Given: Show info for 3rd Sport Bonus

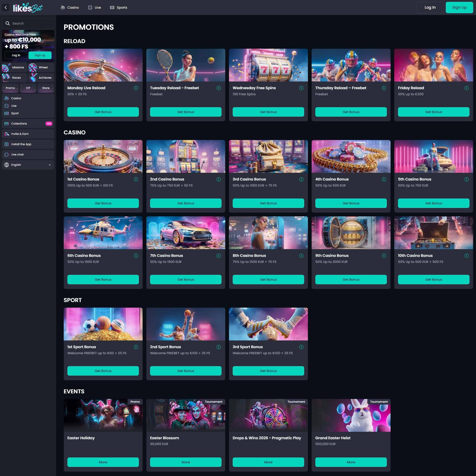Looking at the screenshot, I should 301,347.
